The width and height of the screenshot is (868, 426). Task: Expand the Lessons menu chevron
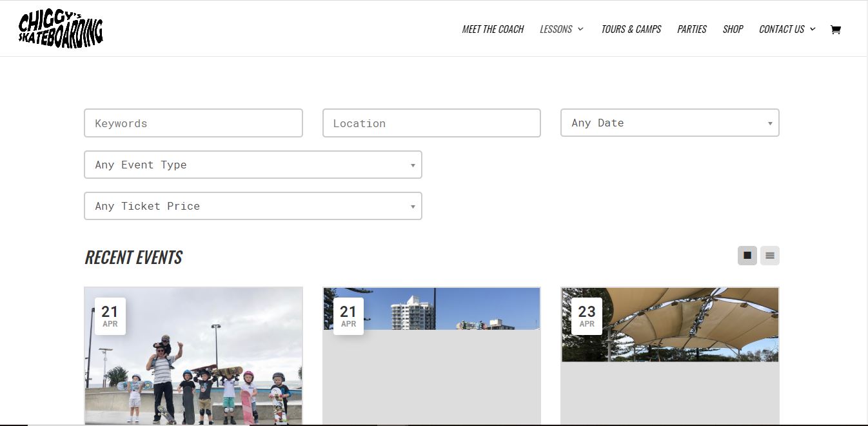580,30
